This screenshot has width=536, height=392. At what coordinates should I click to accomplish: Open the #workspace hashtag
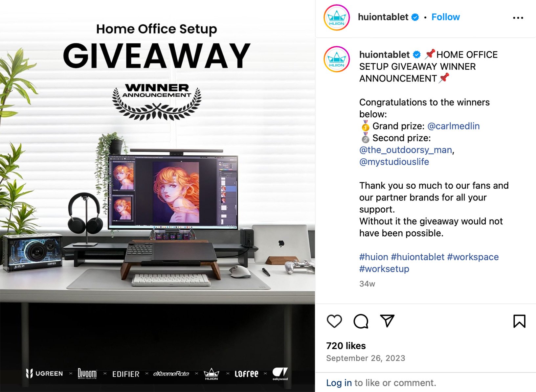point(473,257)
